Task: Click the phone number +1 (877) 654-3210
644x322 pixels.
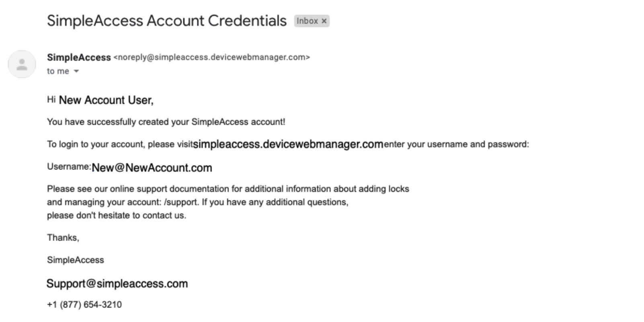Action: [84, 305]
